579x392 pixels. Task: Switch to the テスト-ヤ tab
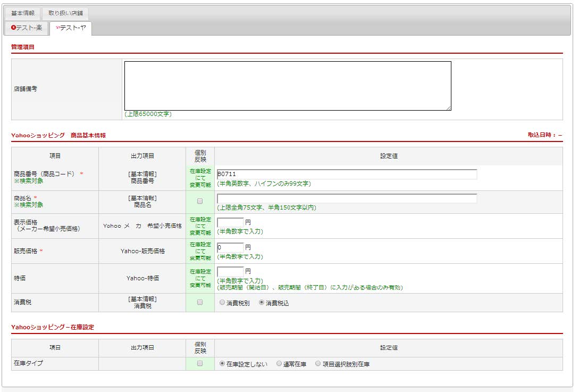coord(70,28)
